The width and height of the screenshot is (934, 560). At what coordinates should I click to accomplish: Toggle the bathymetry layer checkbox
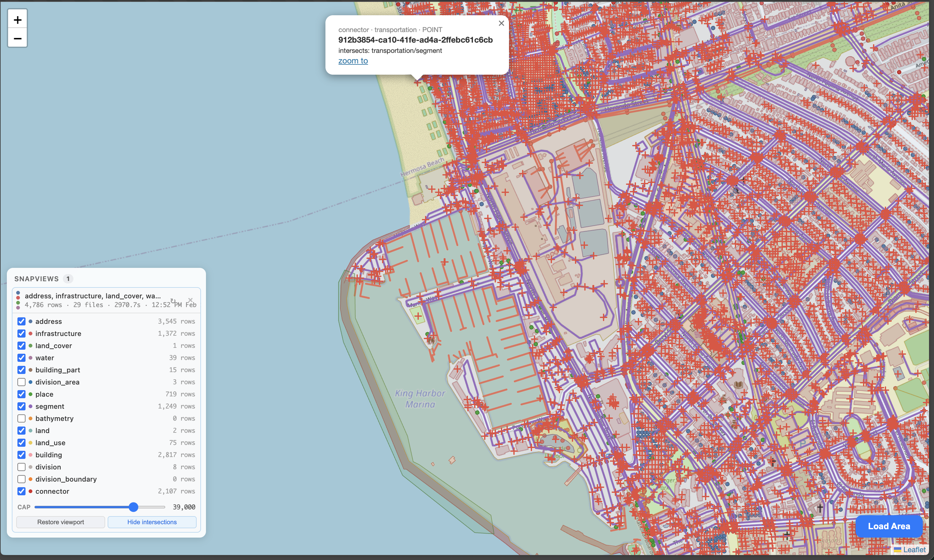pos(21,418)
